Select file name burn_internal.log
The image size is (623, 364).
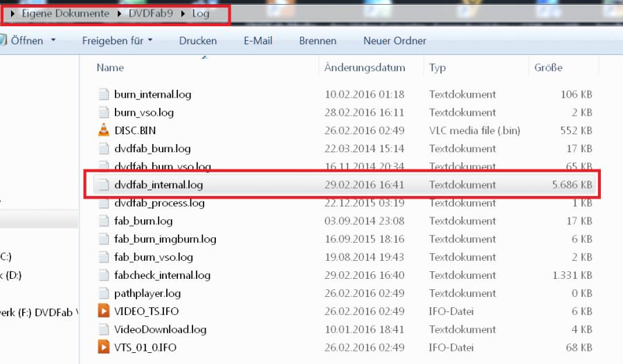click(x=152, y=94)
